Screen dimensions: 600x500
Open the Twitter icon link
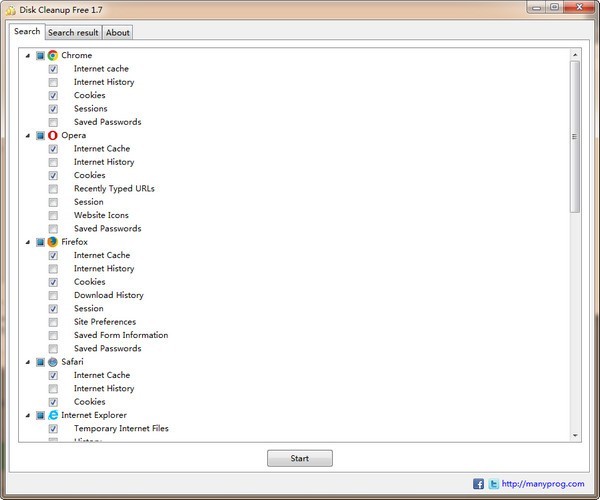pos(493,484)
